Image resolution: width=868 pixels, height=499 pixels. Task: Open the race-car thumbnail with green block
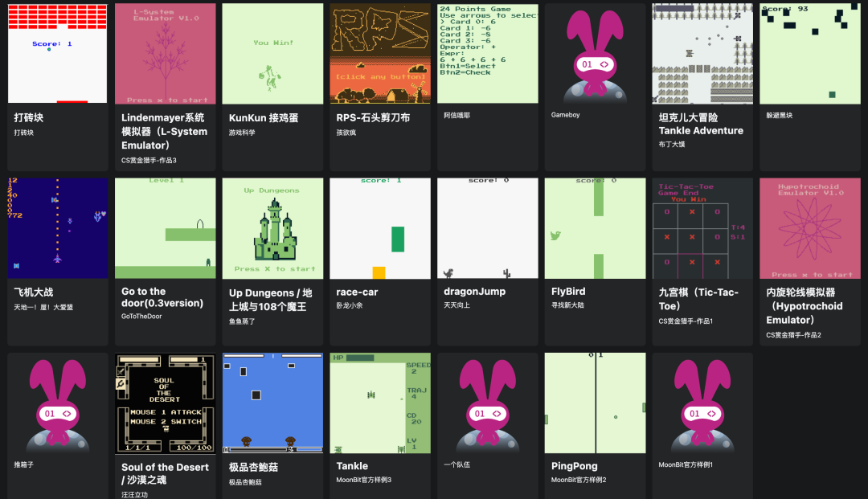(x=379, y=228)
